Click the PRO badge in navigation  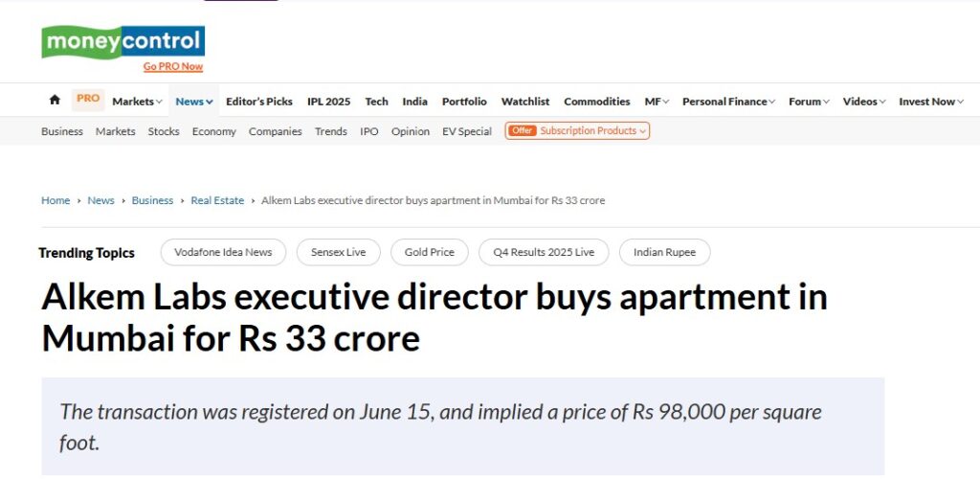click(88, 99)
